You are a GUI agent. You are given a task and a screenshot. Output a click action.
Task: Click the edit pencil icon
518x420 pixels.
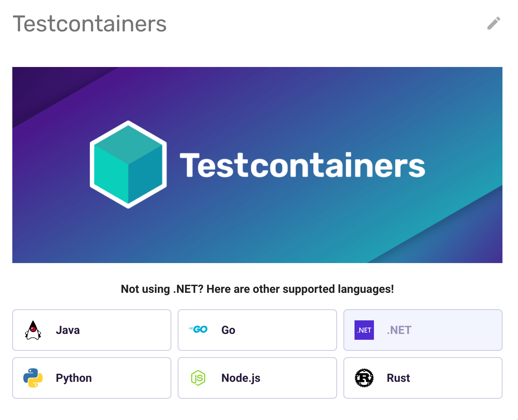(494, 23)
